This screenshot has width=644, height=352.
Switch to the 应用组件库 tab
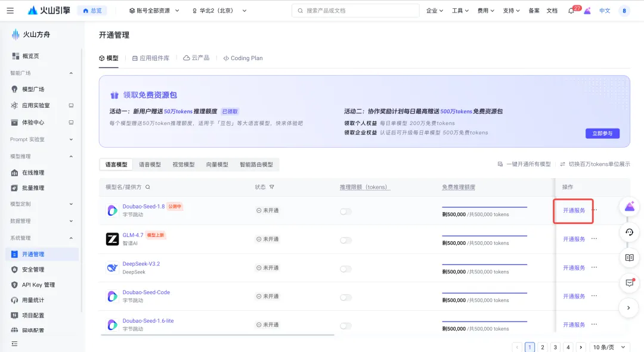(x=150, y=58)
